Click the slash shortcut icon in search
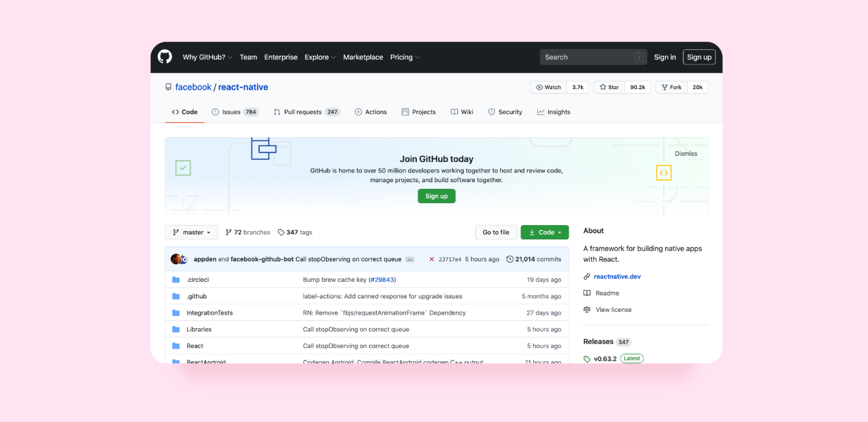This screenshot has width=868, height=422. [639, 57]
